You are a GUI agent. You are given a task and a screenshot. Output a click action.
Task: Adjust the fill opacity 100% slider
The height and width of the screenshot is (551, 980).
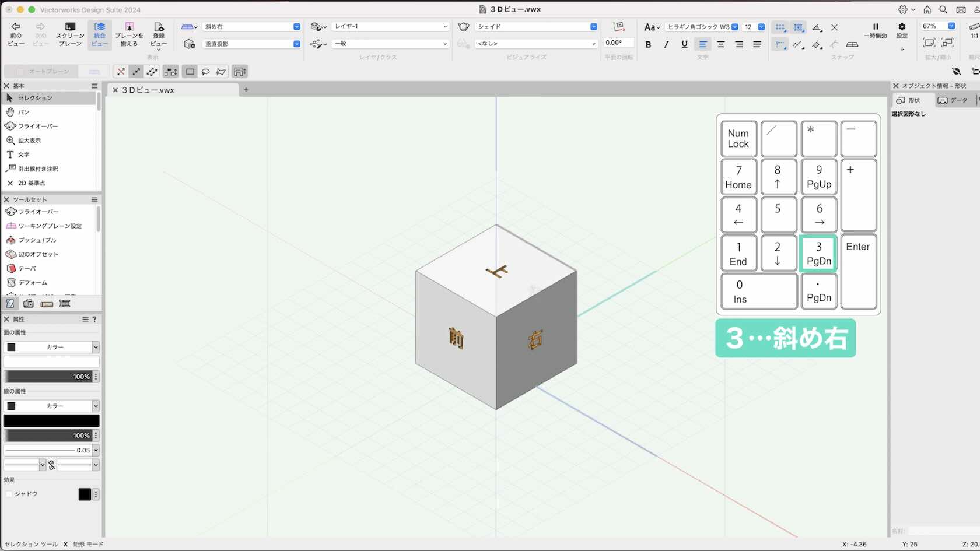coord(48,377)
